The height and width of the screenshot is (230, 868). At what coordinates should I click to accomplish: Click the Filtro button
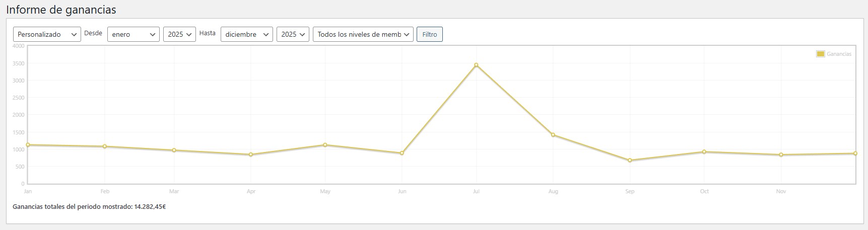click(430, 34)
